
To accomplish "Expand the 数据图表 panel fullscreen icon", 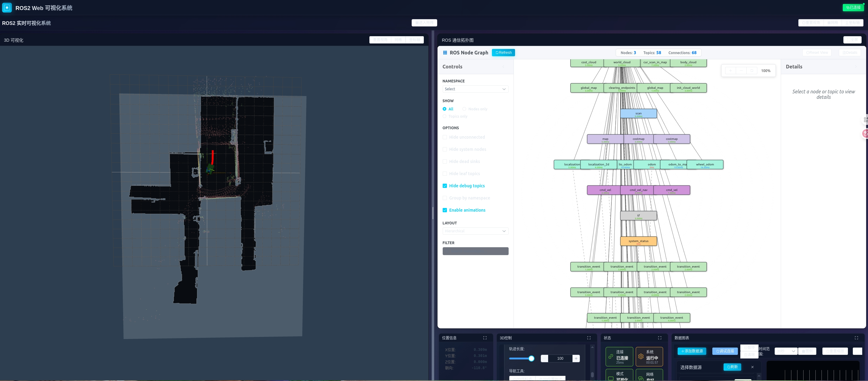I will click(x=856, y=338).
